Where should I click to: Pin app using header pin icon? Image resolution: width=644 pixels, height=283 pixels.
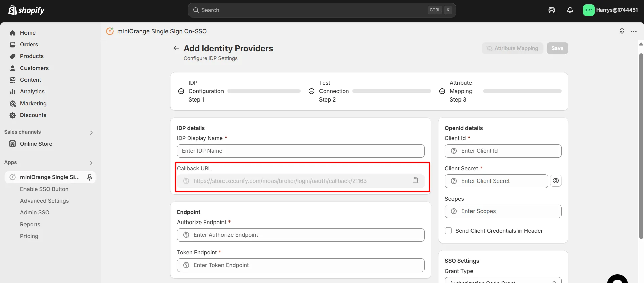622,31
